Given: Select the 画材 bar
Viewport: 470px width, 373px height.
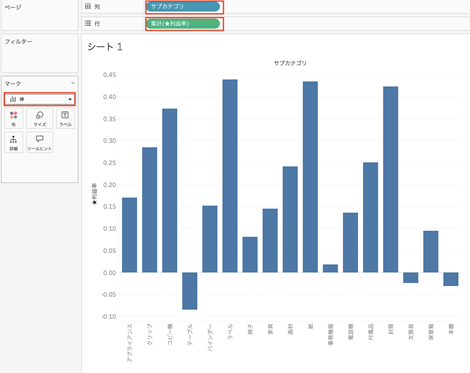Looking at the screenshot, I should click(x=290, y=219).
